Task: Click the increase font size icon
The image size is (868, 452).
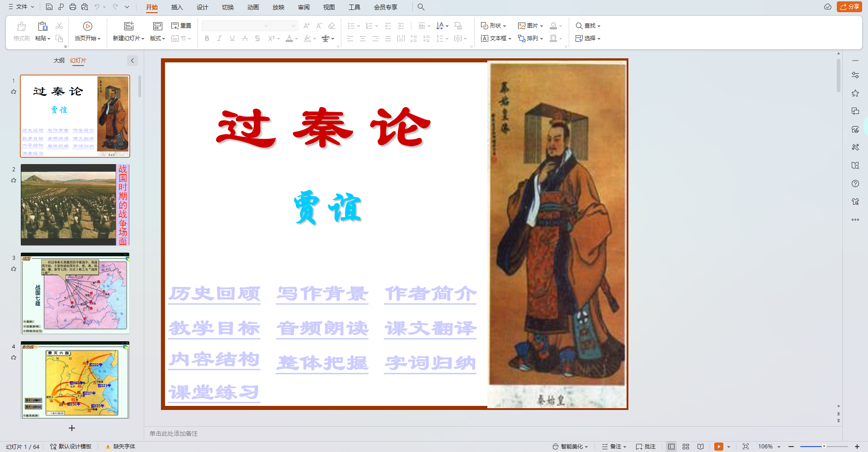Action: pyautogui.click(x=307, y=26)
